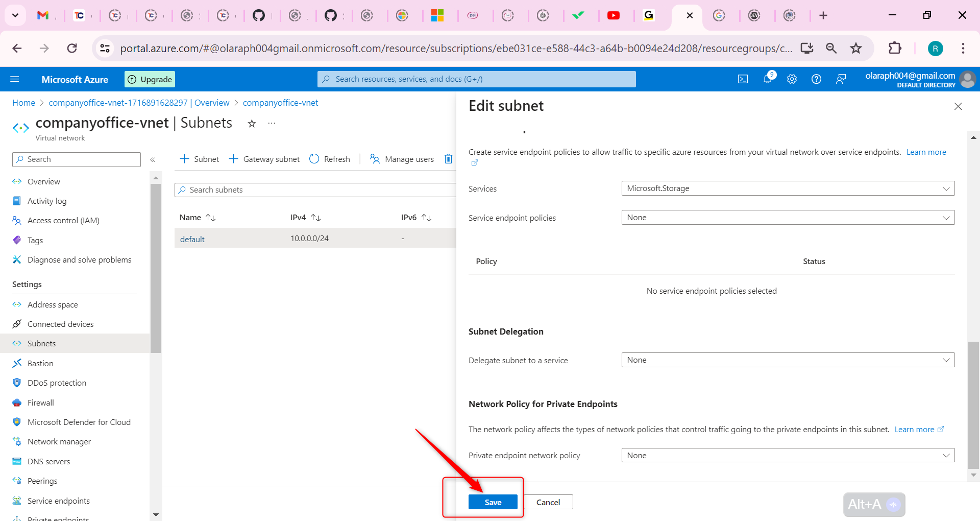Open Learn more about private endpoint network policy
This screenshot has width=980, height=521.
919,430
